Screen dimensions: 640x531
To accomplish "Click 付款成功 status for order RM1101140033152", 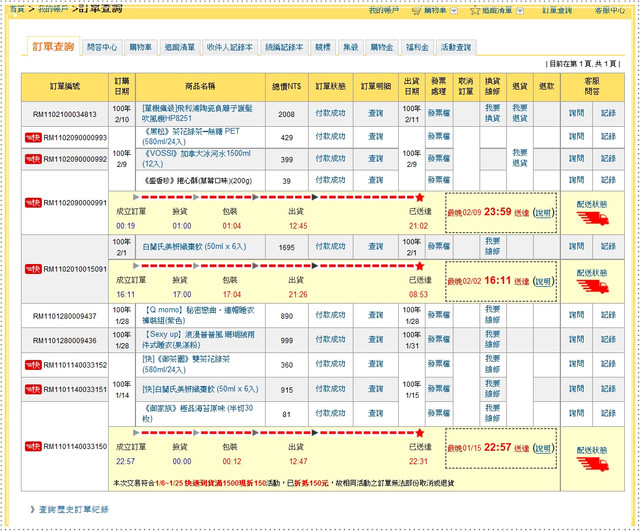I will point(330,364).
